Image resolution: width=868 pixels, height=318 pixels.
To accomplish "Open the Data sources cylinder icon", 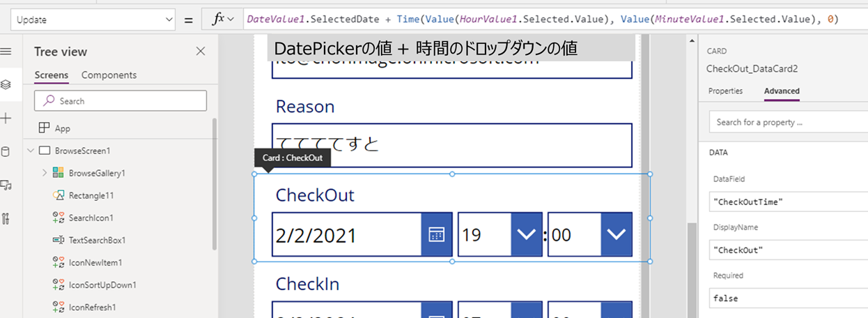I will click(x=6, y=152).
